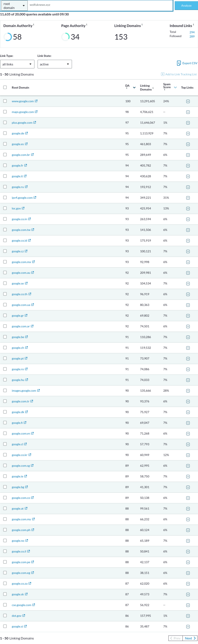Click the Add to Link Tracking List plus icon
The width and height of the screenshot is (198, 644).
click(x=163, y=74)
